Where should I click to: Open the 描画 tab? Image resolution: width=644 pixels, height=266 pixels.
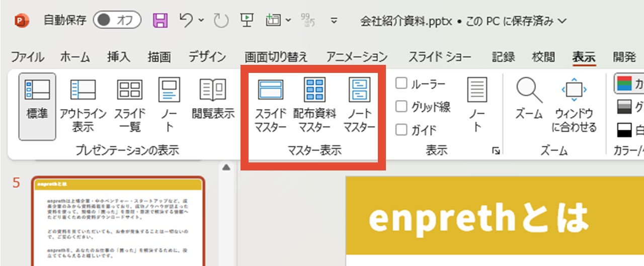[x=159, y=57]
